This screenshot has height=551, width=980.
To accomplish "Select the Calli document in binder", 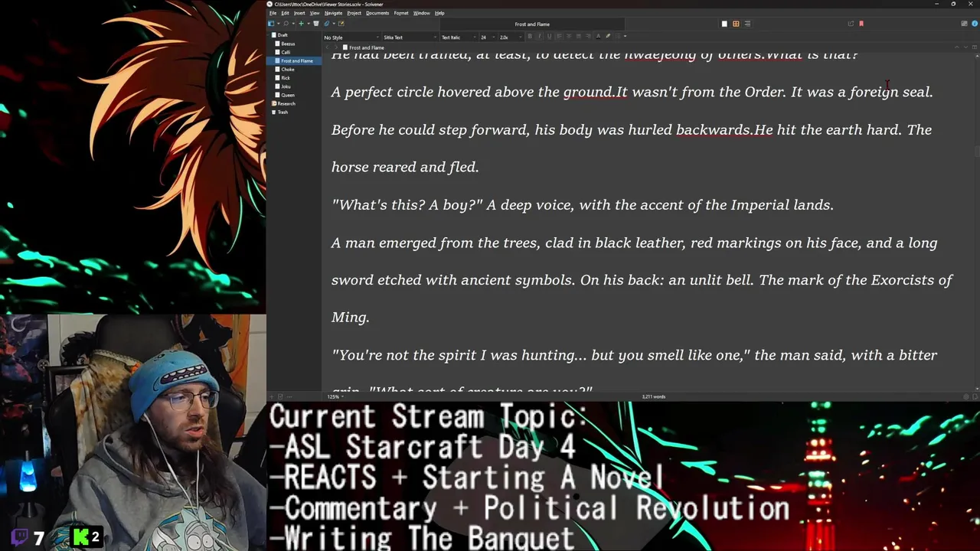I will point(285,52).
